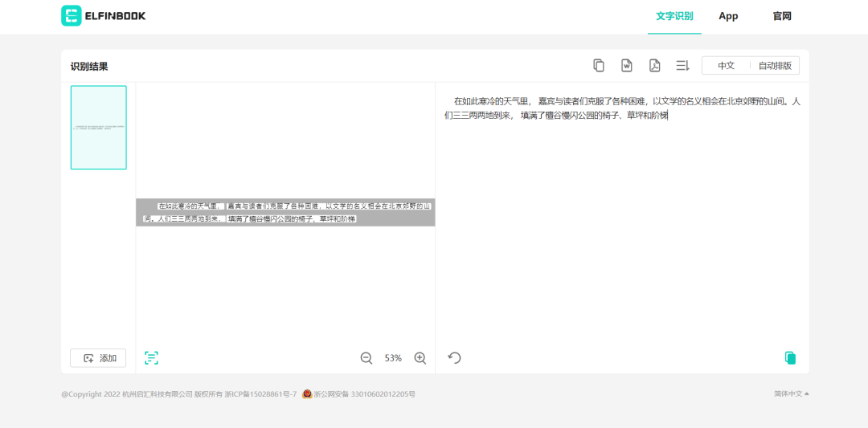Click the line sorting layout icon
Screen dimensions: 868x428
point(682,65)
